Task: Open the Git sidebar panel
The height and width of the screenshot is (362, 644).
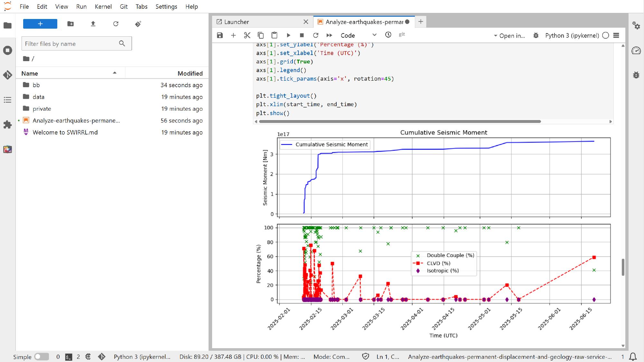Action: tap(7, 75)
